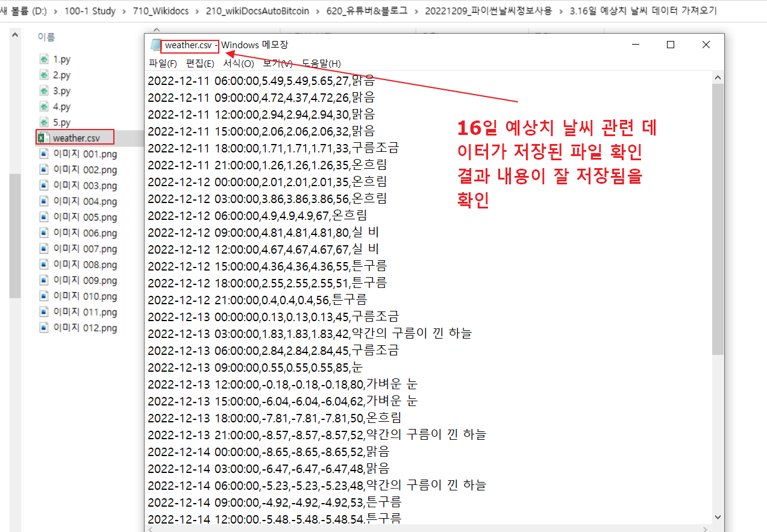
Task: Place cursor on the 2022-12-13 15:00:00 가벼운 눈 line
Action: [x=283, y=401]
